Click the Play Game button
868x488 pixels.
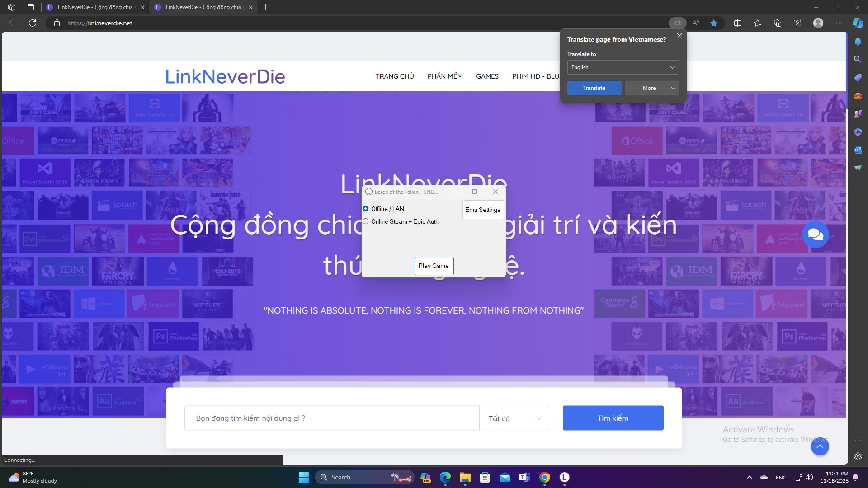click(x=434, y=266)
